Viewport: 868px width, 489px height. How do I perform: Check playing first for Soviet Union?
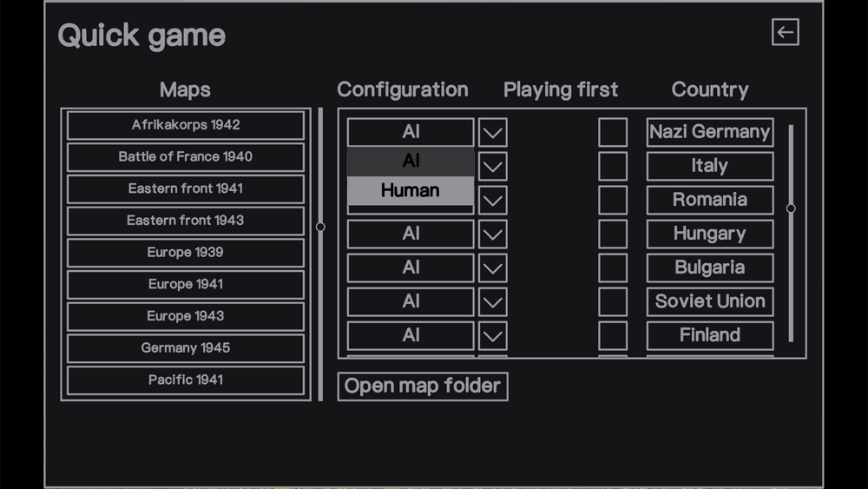point(613,301)
